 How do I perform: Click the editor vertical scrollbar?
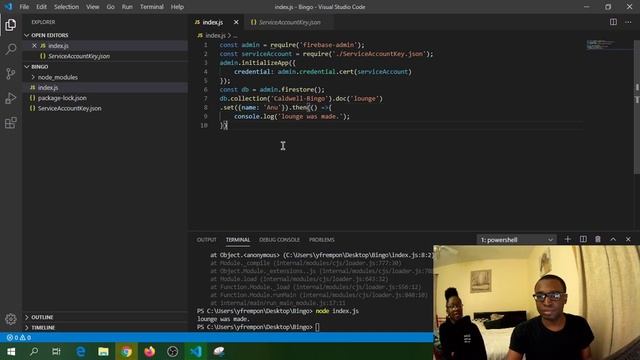[636, 107]
